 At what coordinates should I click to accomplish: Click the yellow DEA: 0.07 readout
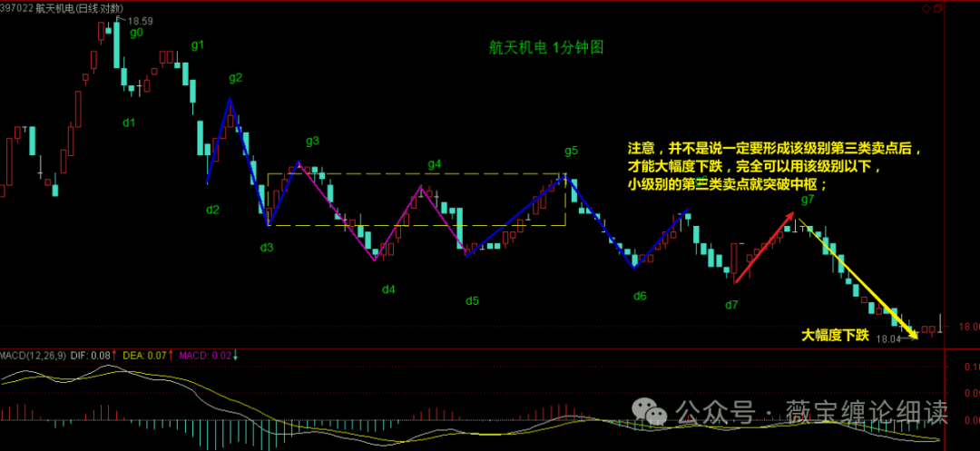click(x=143, y=356)
